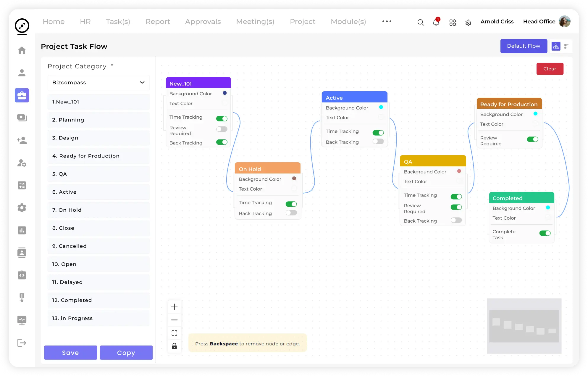Go to the Meeting(s) menu
This screenshot has height=376, width=588.
pos(255,22)
